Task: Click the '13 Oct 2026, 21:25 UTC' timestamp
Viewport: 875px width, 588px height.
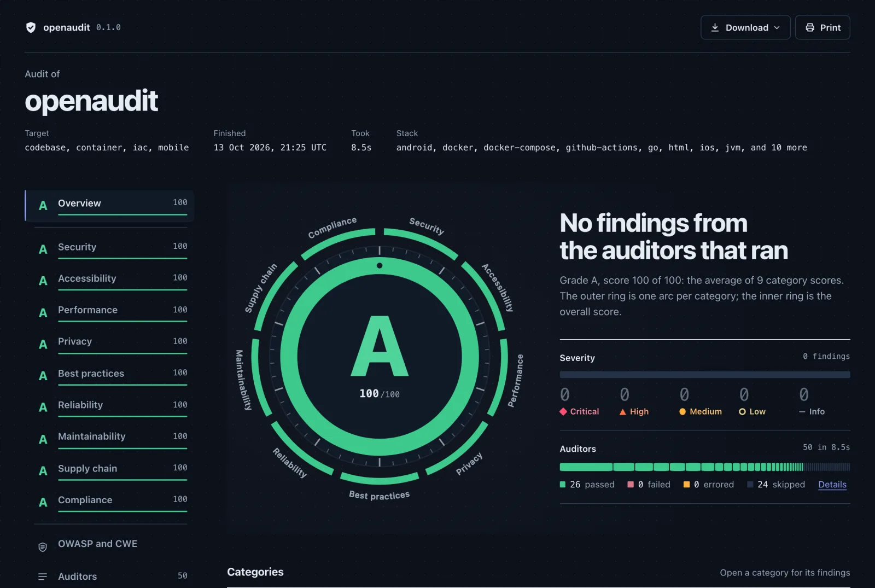Action: tap(270, 148)
